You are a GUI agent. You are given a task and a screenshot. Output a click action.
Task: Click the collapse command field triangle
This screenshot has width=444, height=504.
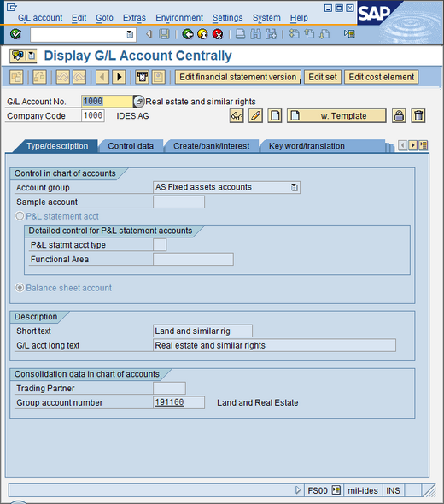coord(149,34)
